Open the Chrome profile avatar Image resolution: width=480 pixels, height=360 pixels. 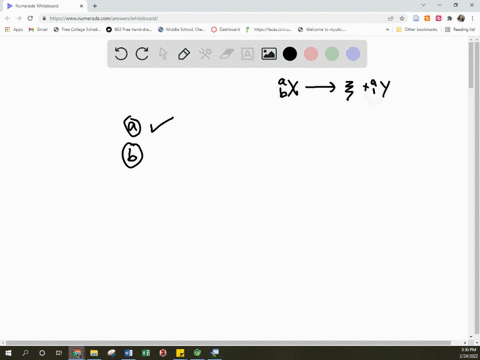point(461,18)
